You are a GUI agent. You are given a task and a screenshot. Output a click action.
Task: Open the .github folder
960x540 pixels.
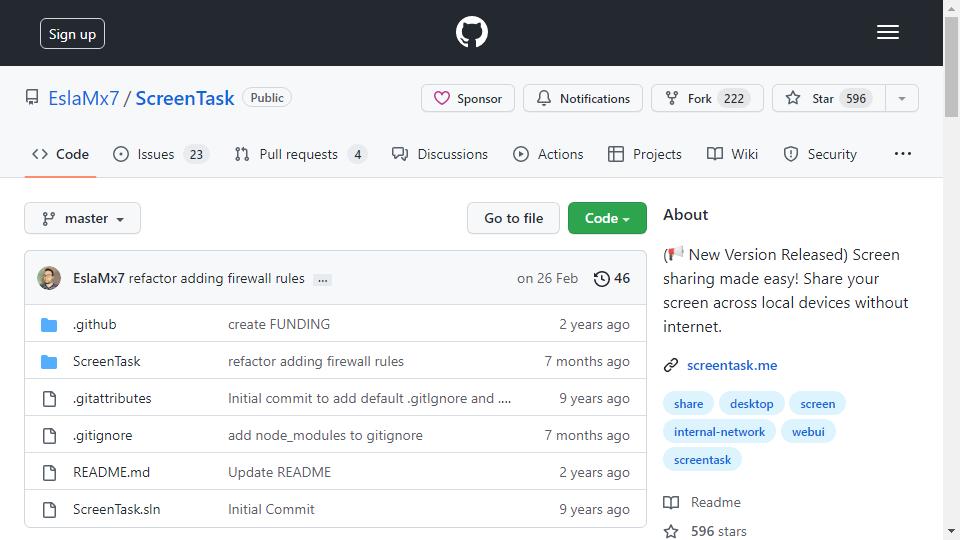[94, 324]
